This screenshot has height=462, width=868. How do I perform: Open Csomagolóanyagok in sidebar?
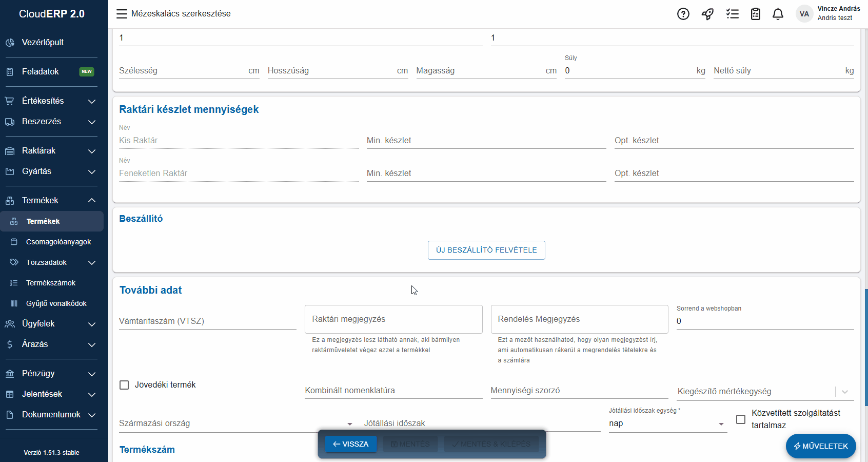pos(58,242)
